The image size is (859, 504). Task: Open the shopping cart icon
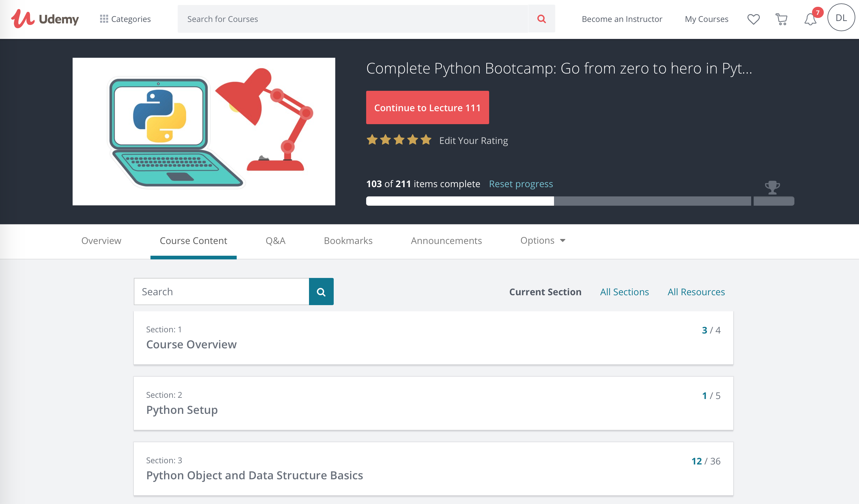781,19
